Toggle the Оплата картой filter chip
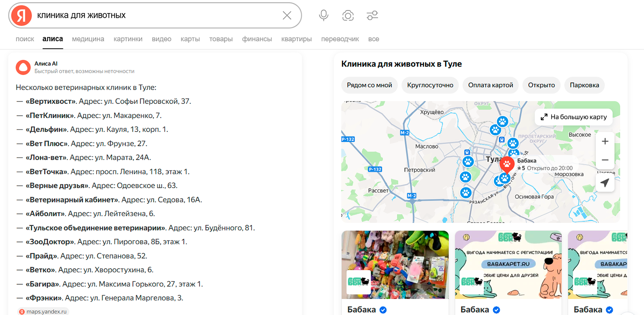The image size is (644, 315). point(490,85)
